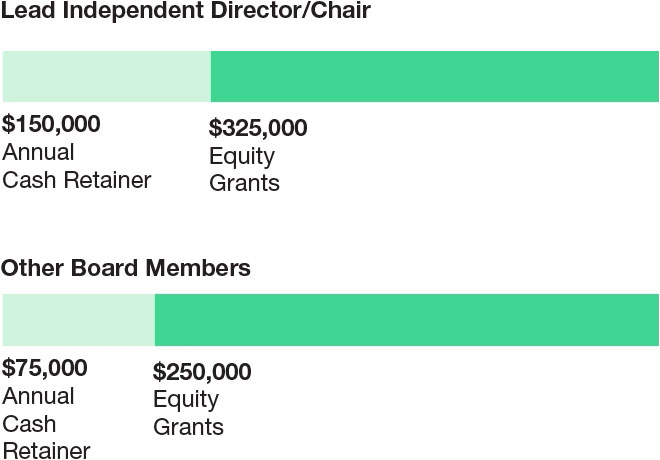Click the "Lead Independent Director" heading text
Screen dimensions: 660x460
point(125,13)
